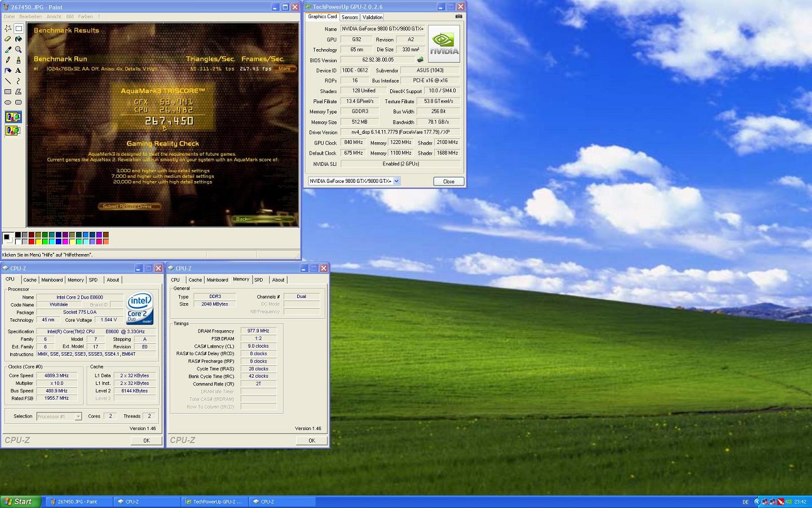
Task: Click the Driver Version field in GPU-Z
Action: tap(400, 132)
